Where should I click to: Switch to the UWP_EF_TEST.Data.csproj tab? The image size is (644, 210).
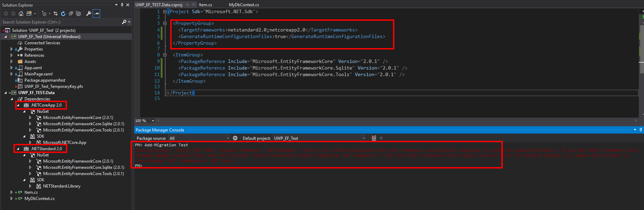click(159, 5)
